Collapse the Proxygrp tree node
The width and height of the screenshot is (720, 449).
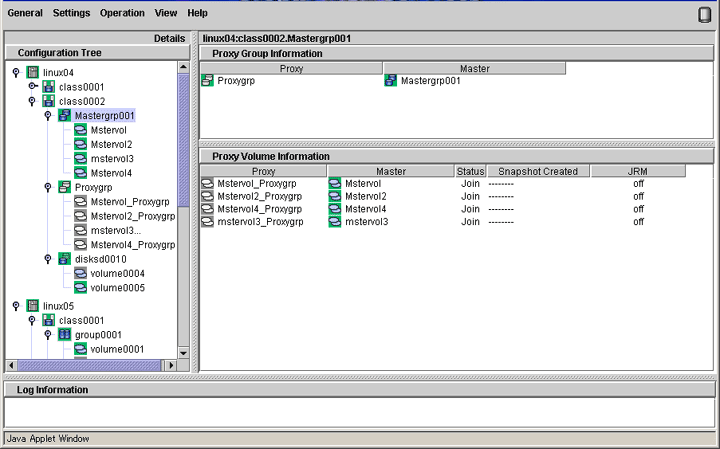tap(48, 187)
